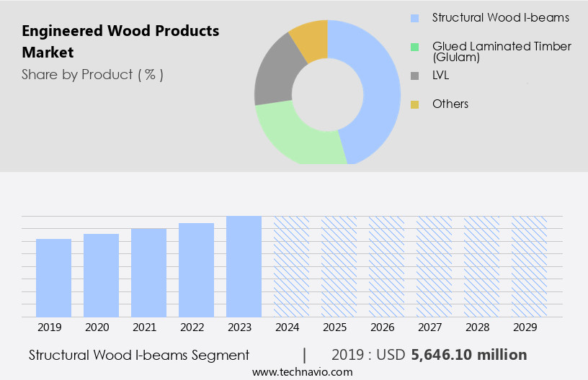Viewport: 588px width, 380px height.
Task: Click the Structural Wood I-beams blue legend swatch
Action: coord(414,18)
